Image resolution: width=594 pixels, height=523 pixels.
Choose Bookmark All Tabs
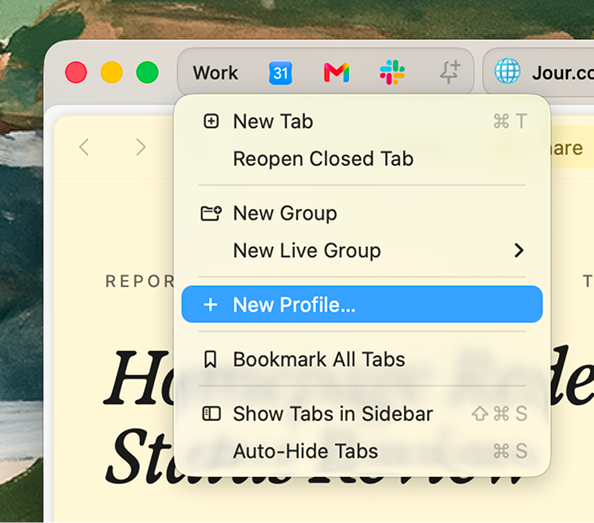[x=362, y=359]
